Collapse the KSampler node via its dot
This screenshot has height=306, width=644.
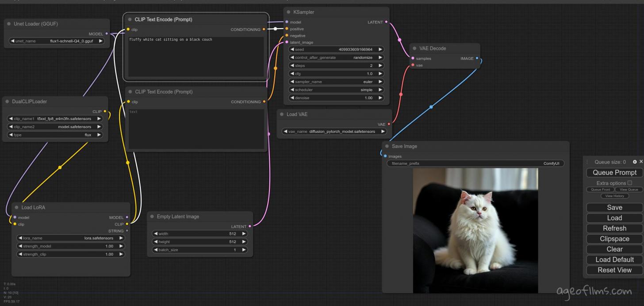[x=288, y=12]
